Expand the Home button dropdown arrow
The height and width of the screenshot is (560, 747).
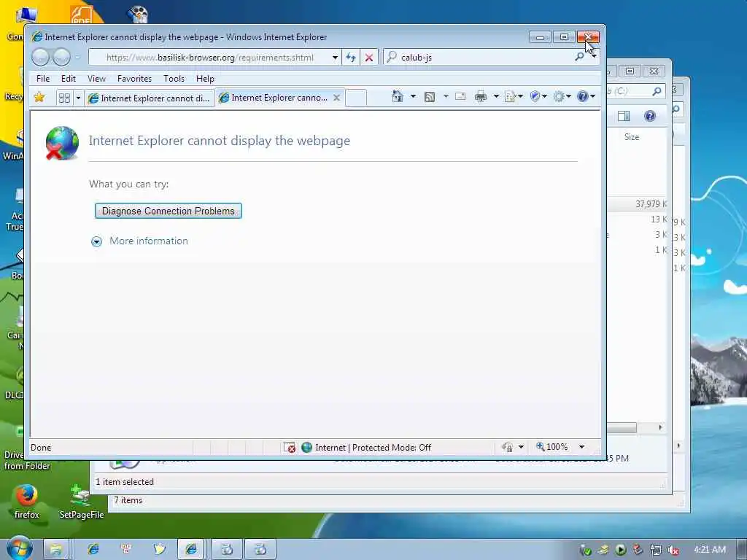point(413,97)
